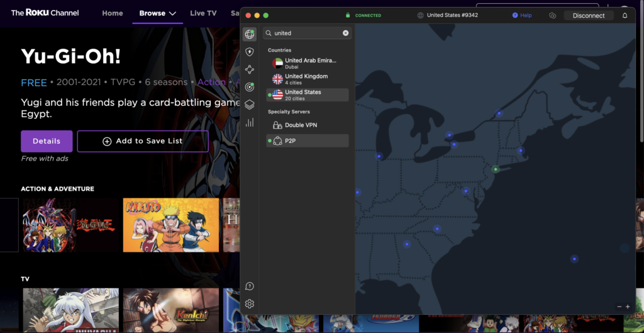
Task: Click the Help link in NordVPN
Action: click(526, 15)
